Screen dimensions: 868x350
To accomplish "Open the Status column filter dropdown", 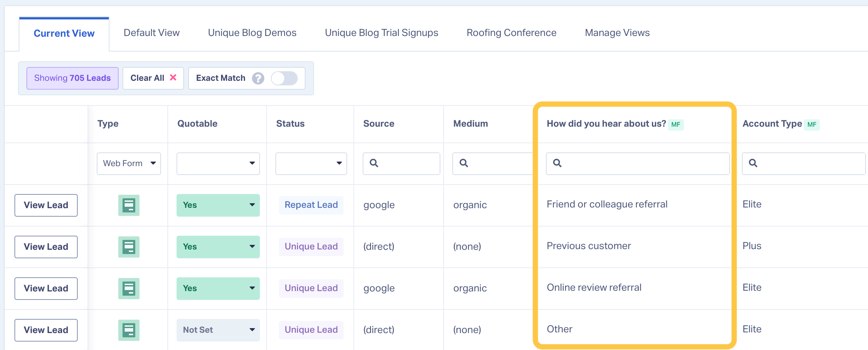I will click(x=311, y=163).
